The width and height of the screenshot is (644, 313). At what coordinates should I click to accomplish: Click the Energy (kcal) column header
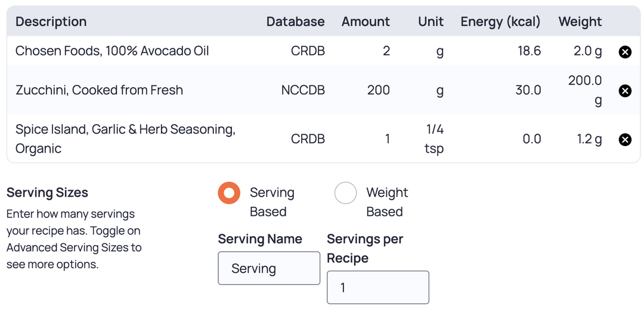point(501,21)
